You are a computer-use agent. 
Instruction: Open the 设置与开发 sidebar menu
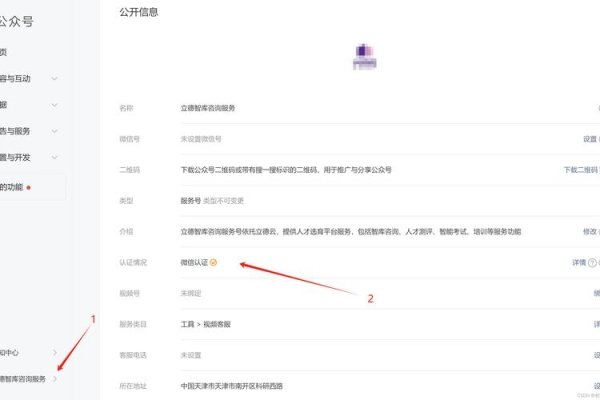point(15,157)
